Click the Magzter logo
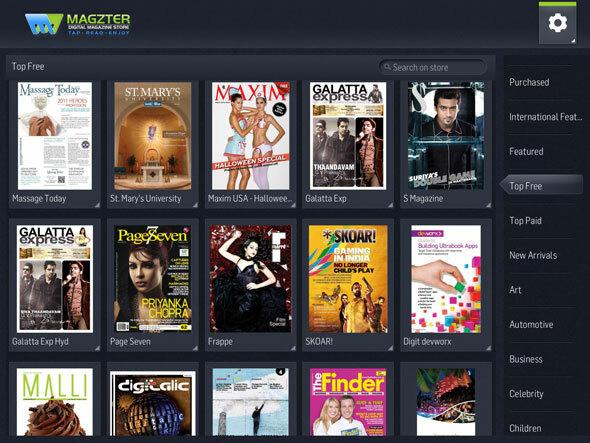Screen dimensions: 590x443 78,24
